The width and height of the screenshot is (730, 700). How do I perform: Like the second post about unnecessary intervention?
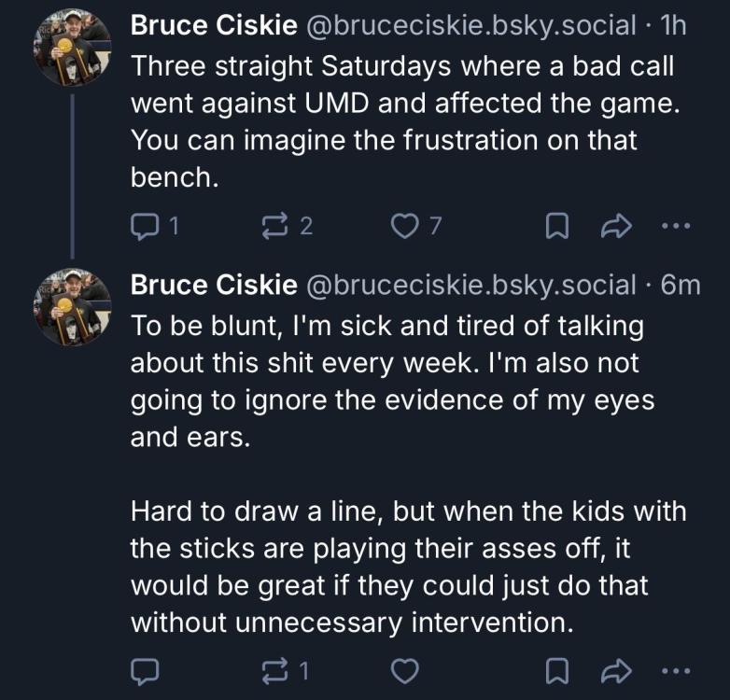point(403,671)
